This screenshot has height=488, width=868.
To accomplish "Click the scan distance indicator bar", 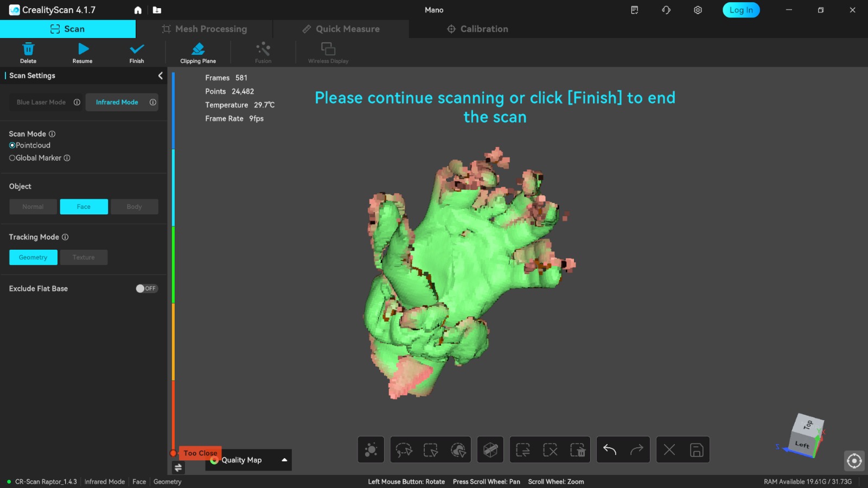I will [173, 262].
